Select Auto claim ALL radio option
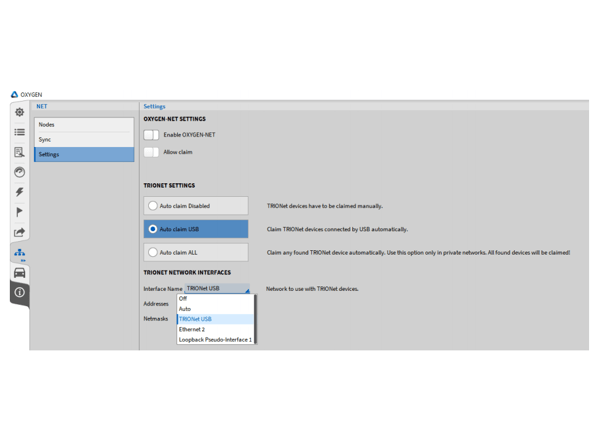This screenshot has width=594, height=445. tap(196, 252)
